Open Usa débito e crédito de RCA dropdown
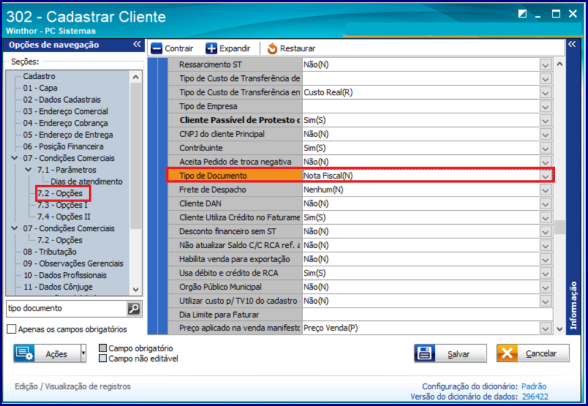Screen dimensions: 588x406 (546, 273)
